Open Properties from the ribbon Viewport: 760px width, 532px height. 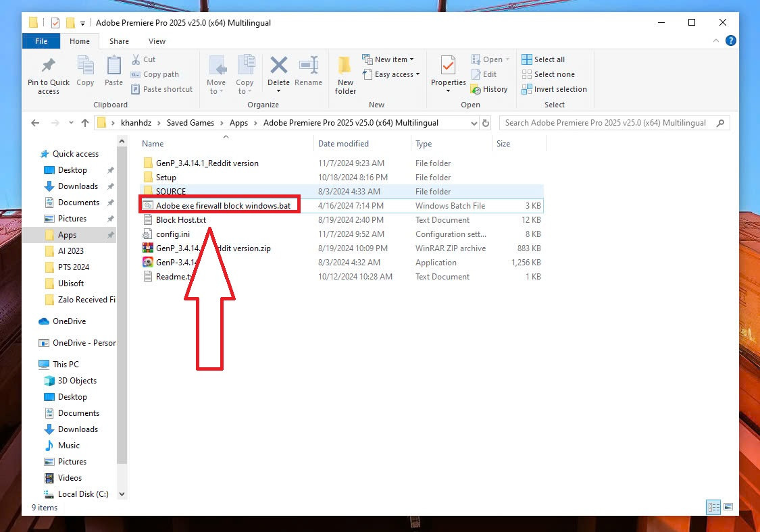(x=448, y=66)
